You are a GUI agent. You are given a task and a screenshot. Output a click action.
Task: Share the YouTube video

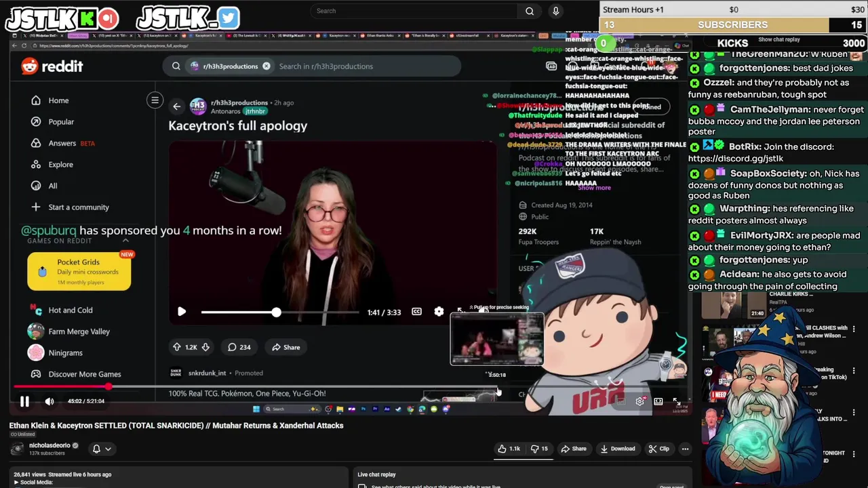pos(574,449)
